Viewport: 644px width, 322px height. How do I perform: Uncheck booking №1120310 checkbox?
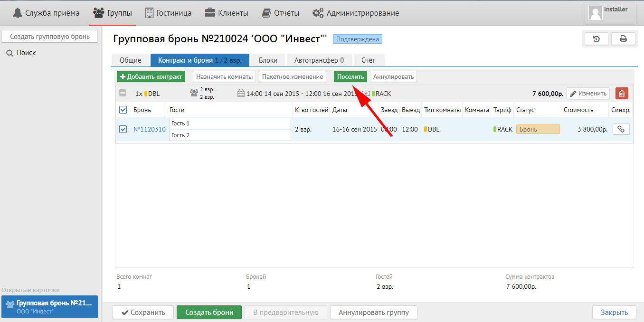tap(123, 129)
